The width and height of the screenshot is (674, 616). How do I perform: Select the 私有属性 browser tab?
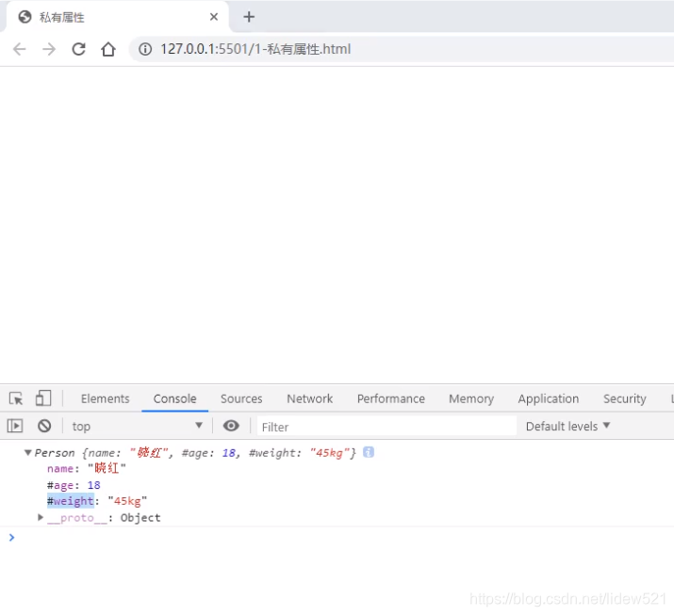116,17
